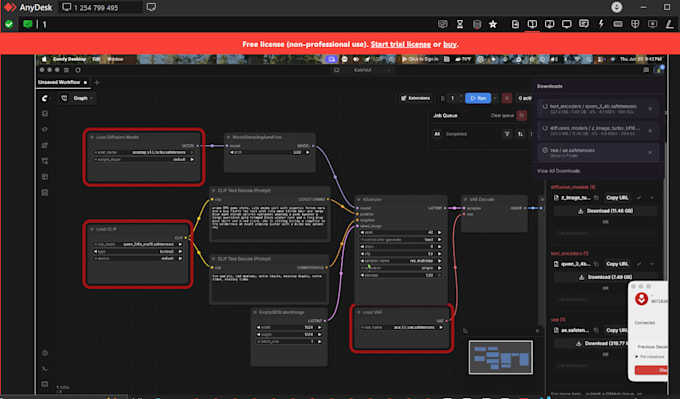680x399 pixels.
Task: Open the Window menu in remote Mac menu bar
Action: click(115, 59)
